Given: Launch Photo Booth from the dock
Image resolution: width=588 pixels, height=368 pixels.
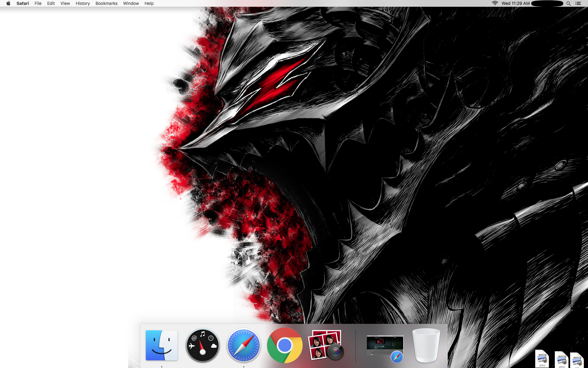Looking at the screenshot, I should click(x=326, y=345).
